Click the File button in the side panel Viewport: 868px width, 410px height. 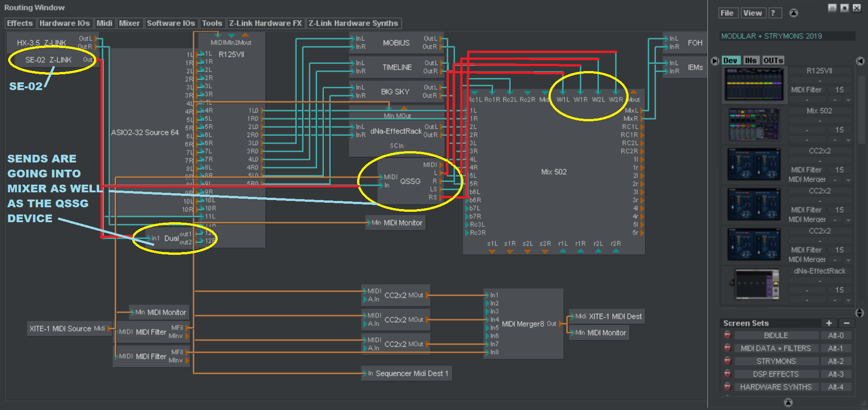pyautogui.click(x=727, y=13)
